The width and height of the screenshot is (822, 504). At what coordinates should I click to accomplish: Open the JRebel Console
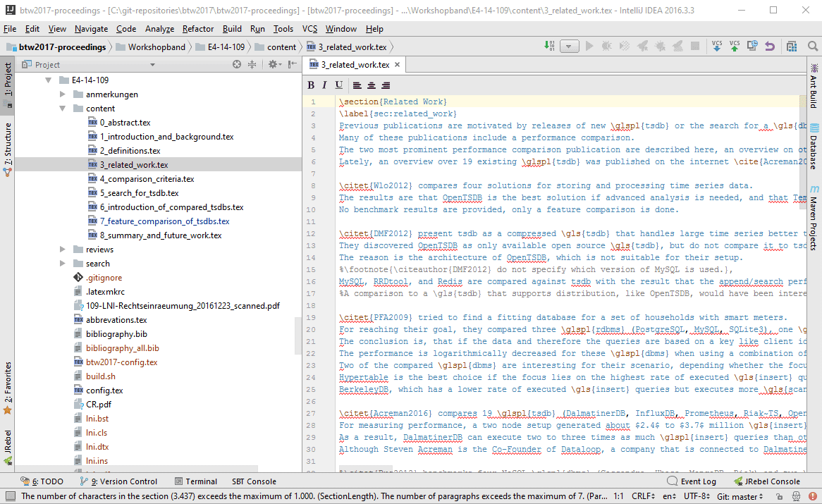(x=766, y=481)
